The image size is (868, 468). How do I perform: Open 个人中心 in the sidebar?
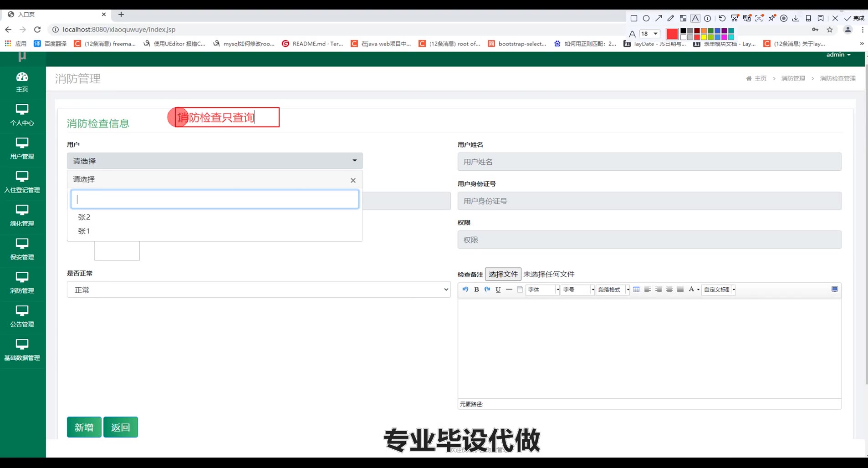click(22, 116)
